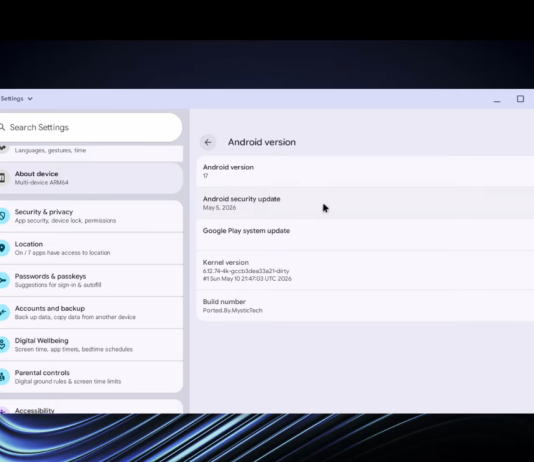Click the Security & privacy shield icon
The image size is (534, 462).
[x=3, y=216]
